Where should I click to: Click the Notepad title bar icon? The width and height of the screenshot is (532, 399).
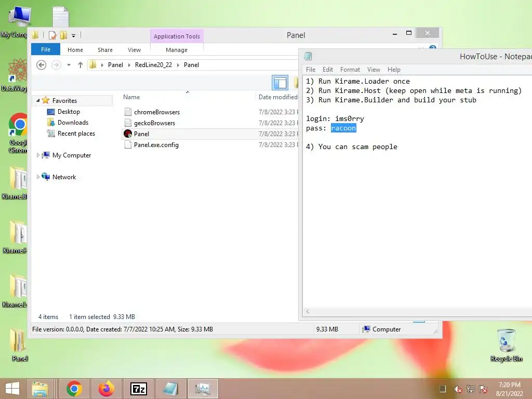coord(308,56)
